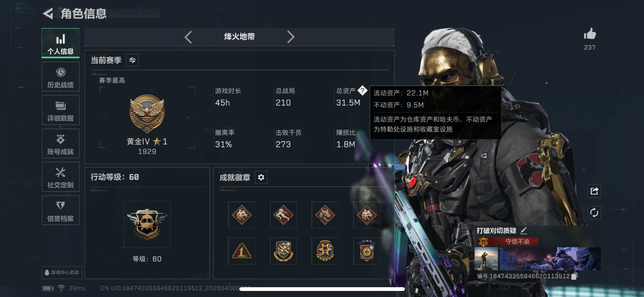Copy the player ID number via copy icon

pyautogui.click(x=574, y=276)
